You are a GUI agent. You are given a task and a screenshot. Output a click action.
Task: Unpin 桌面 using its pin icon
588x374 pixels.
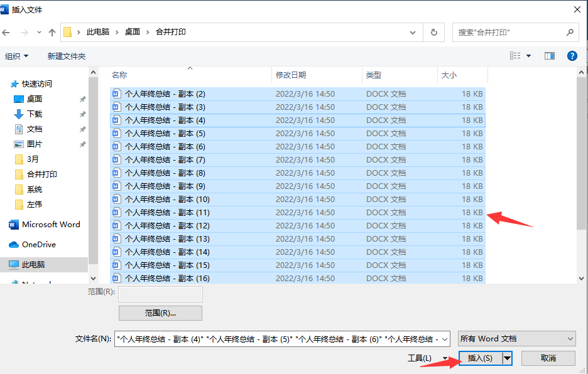(82, 99)
